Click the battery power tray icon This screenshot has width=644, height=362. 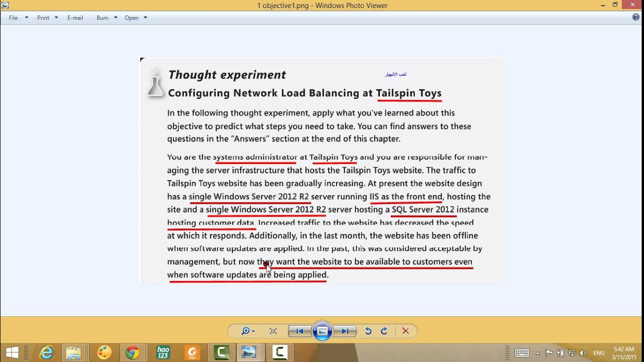[x=560, y=353]
